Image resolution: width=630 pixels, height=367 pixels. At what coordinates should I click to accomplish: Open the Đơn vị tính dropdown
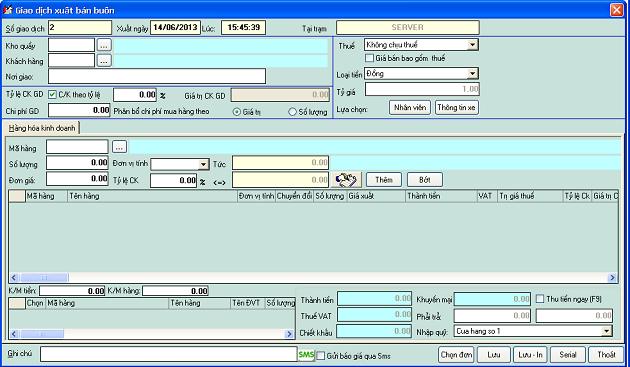(x=203, y=164)
